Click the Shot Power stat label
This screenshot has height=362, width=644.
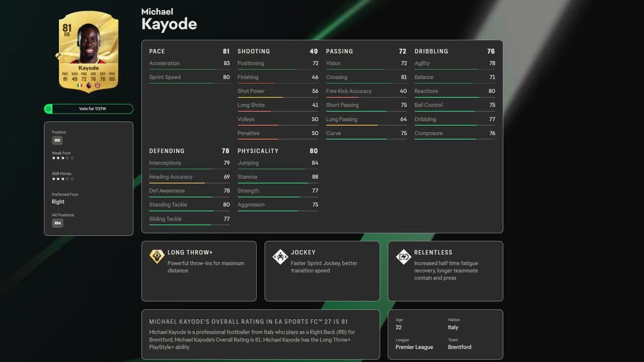tap(251, 91)
